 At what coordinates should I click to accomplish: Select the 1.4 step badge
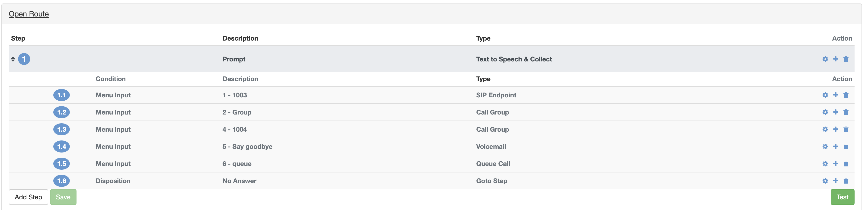(62, 147)
